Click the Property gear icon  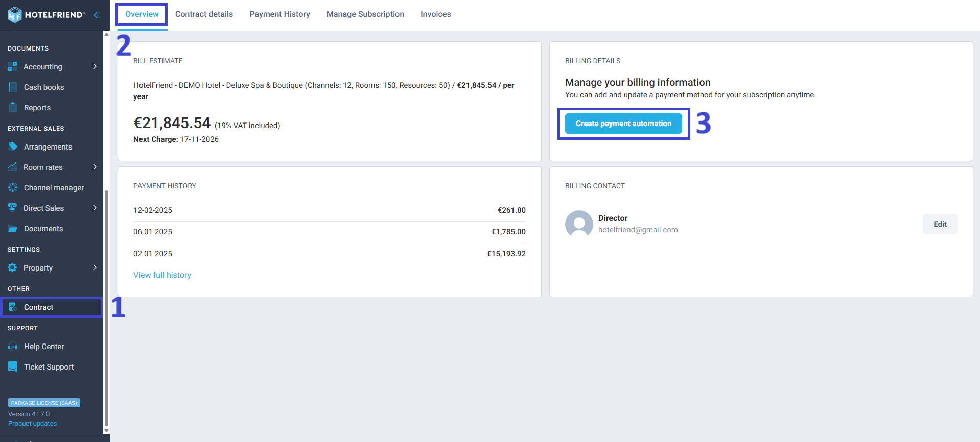click(x=12, y=267)
